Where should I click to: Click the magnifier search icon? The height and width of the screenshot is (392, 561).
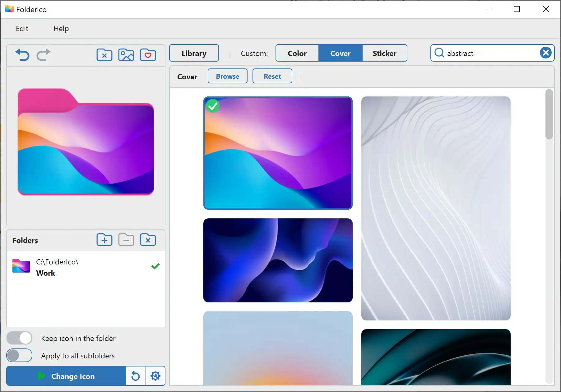tap(439, 53)
